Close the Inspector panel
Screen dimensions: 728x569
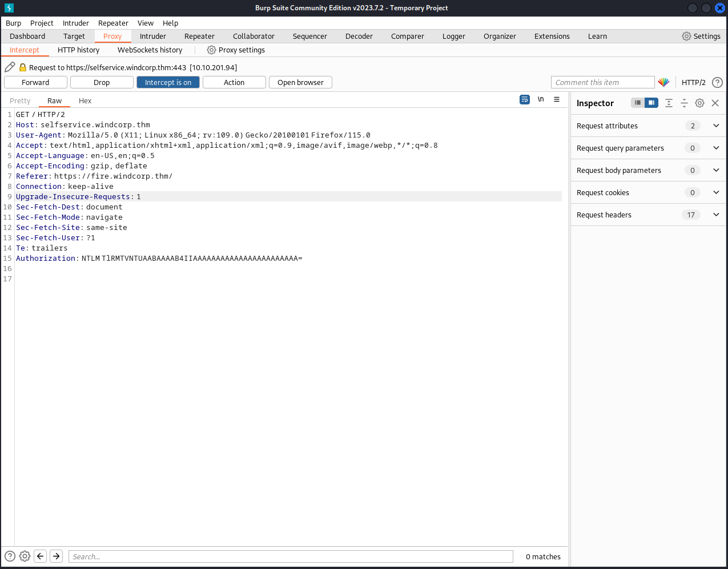(715, 103)
